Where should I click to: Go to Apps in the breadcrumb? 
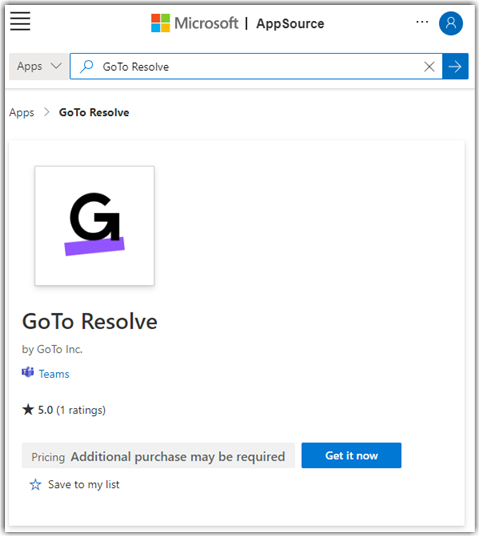pyautogui.click(x=22, y=113)
